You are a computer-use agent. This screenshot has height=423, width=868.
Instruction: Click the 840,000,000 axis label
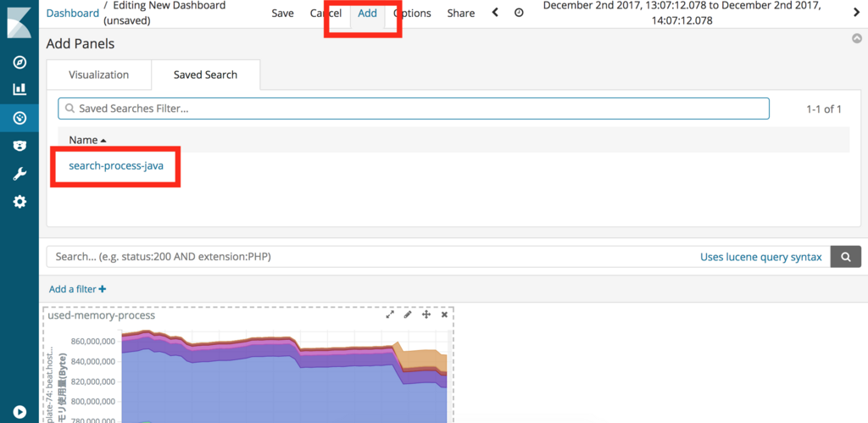[93, 362]
